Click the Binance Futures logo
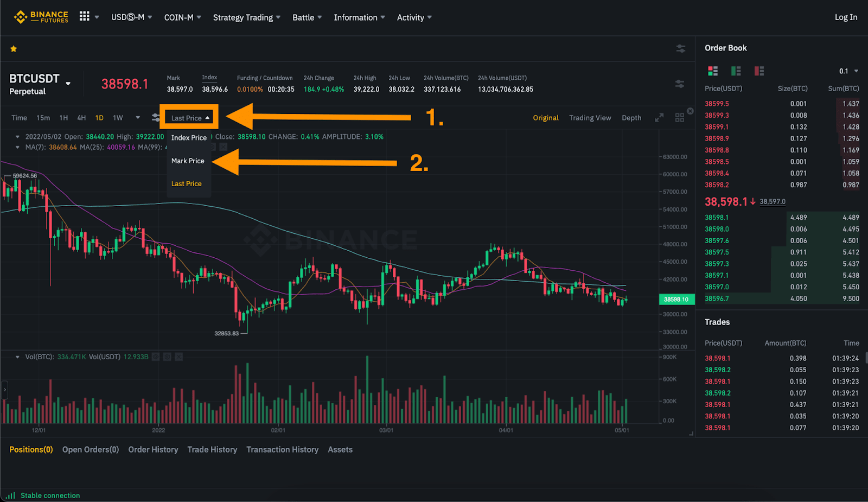Image resolution: width=868 pixels, height=502 pixels. 41,17
